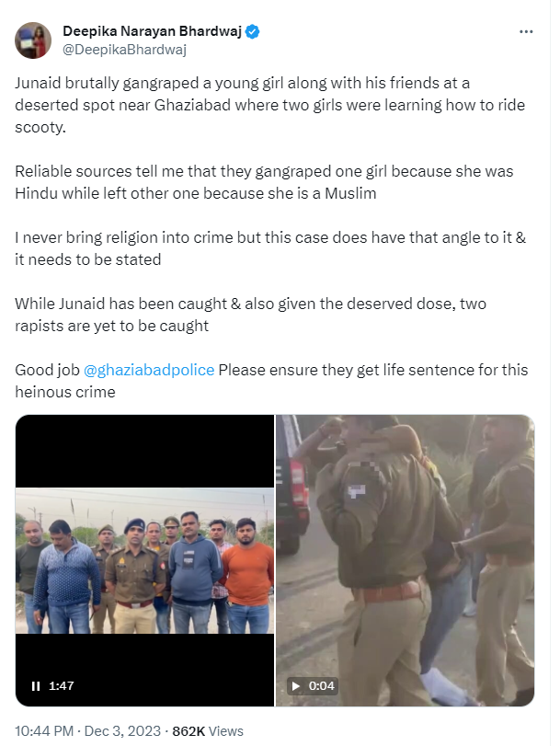Click the Deepika Narayan Bhardwaj display name
The width and height of the screenshot is (560, 746).
click(153, 31)
